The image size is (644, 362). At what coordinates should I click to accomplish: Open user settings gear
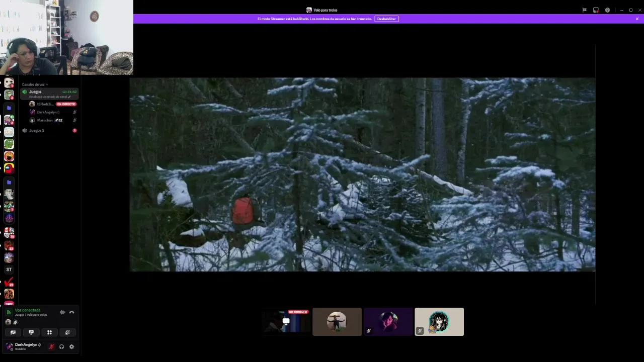[x=71, y=346]
